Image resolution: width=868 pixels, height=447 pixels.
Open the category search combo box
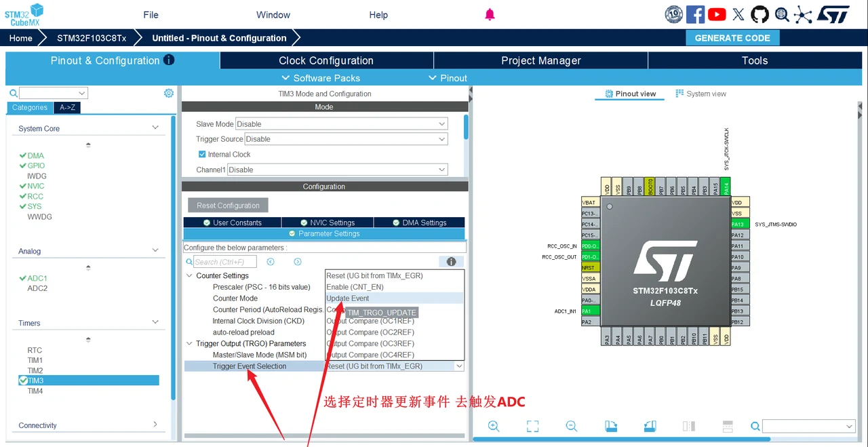click(x=54, y=93)
